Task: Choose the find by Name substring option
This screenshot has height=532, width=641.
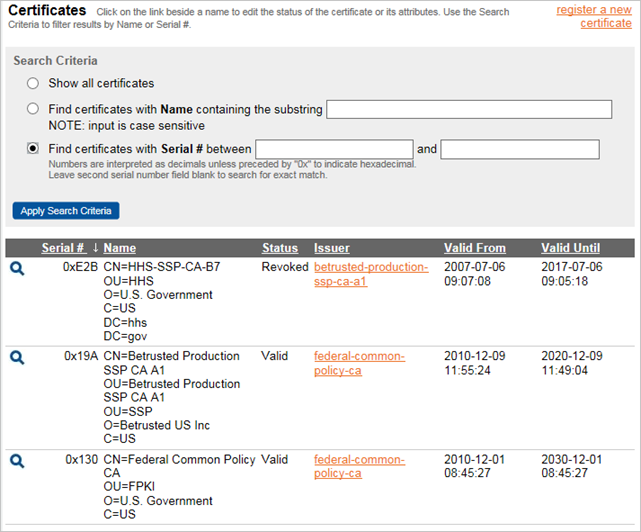Action: (34, 109)
